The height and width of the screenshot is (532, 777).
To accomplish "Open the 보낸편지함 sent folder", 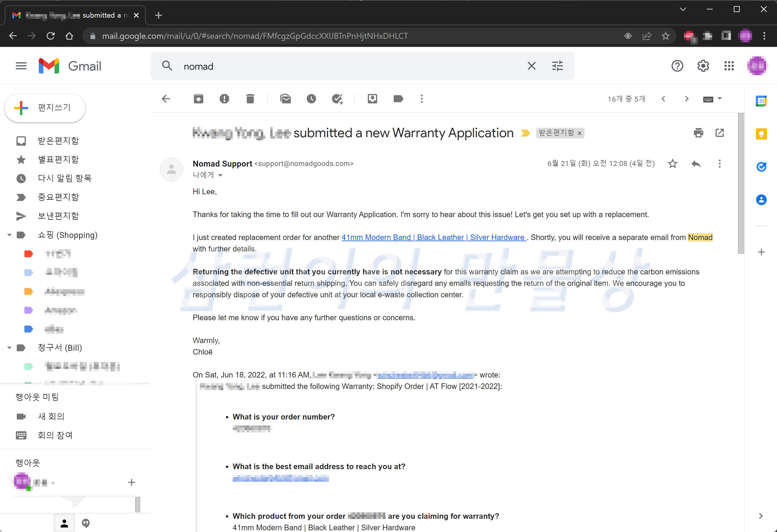I will click(x=58, y=216).
